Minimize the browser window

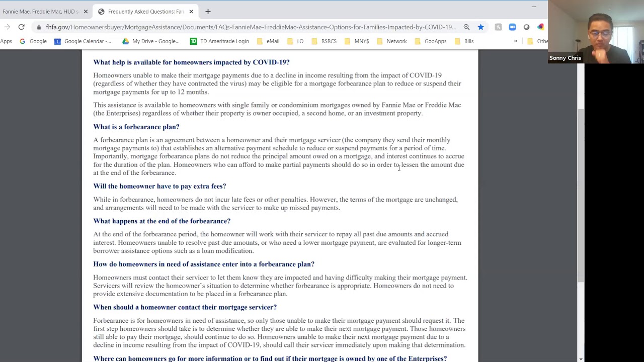[534, 7]
